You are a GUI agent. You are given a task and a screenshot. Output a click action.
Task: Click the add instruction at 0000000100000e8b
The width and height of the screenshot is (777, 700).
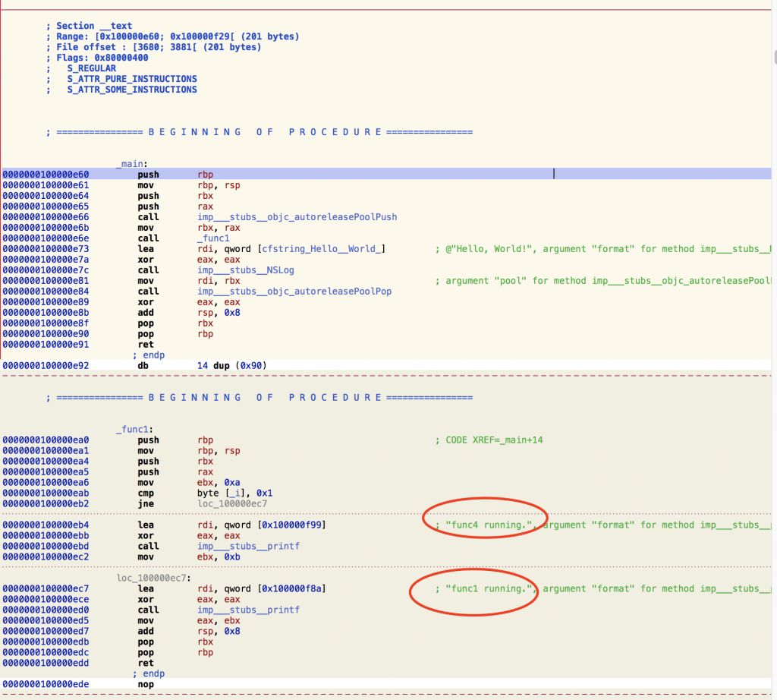[x=146, y=312]
